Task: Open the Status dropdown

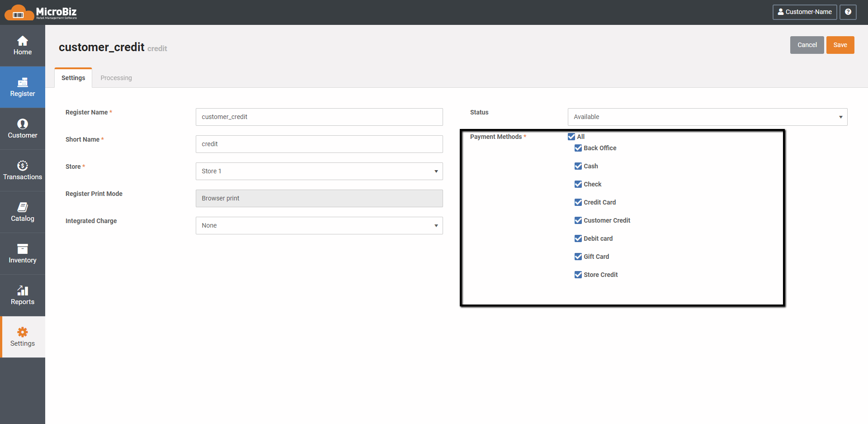Action: pyautogui.click(x=708, y=117)
